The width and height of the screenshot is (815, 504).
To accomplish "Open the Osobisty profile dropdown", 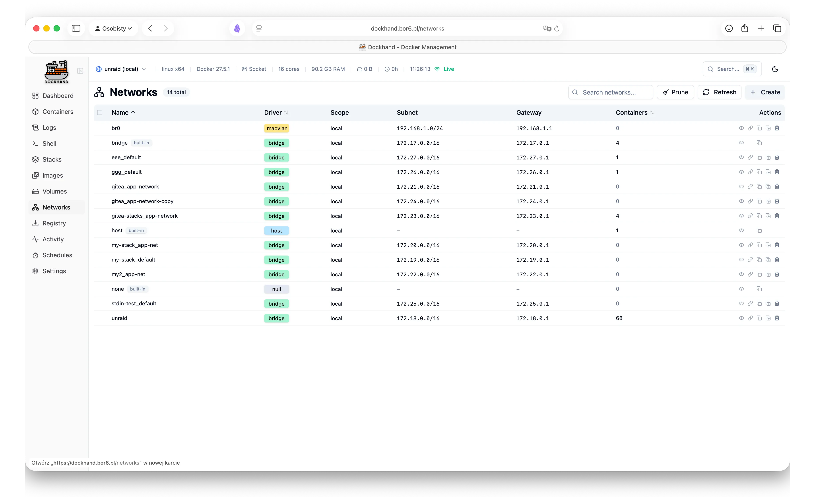I will pos(113,28).
